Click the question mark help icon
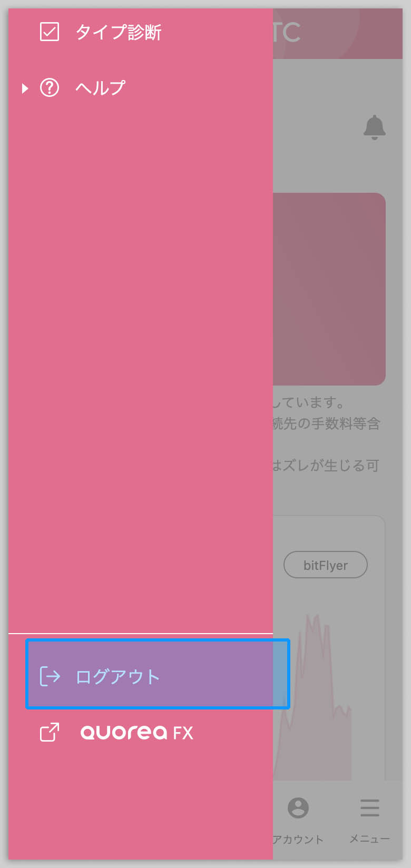This screenshot has width=411, height=868. tap(50, 87)
